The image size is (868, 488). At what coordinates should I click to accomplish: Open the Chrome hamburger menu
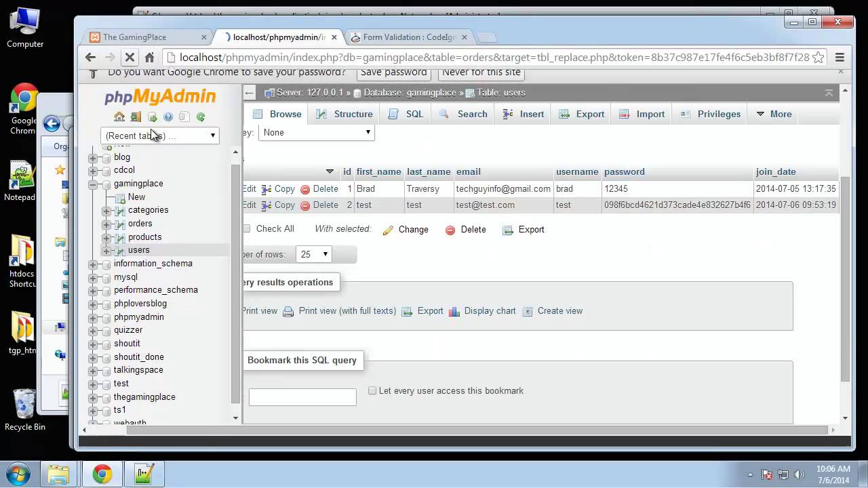[840, 58]
